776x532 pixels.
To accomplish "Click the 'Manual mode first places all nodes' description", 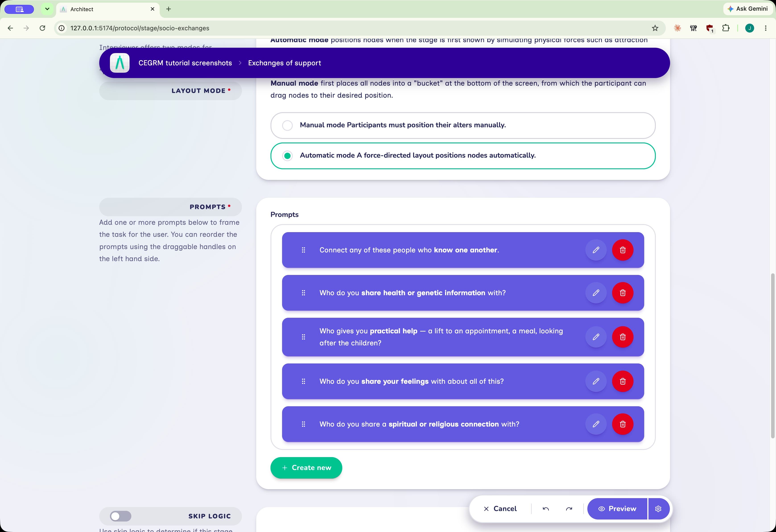I will pyautogui.click(x=458, y=89).
